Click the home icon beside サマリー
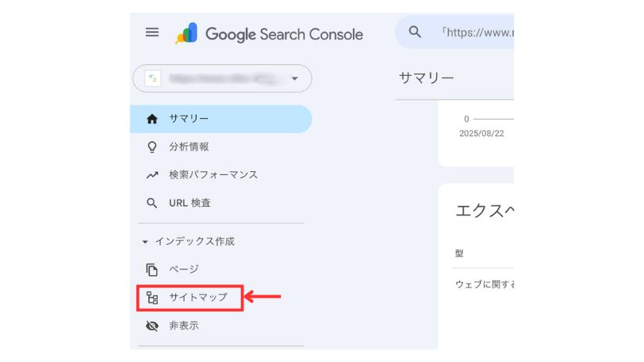The width and height of the screenshot is (644, 362). [x=152, y=119]
